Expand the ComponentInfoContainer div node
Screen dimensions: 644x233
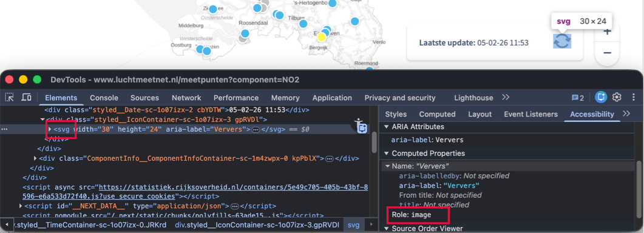(x=36, y=158)
